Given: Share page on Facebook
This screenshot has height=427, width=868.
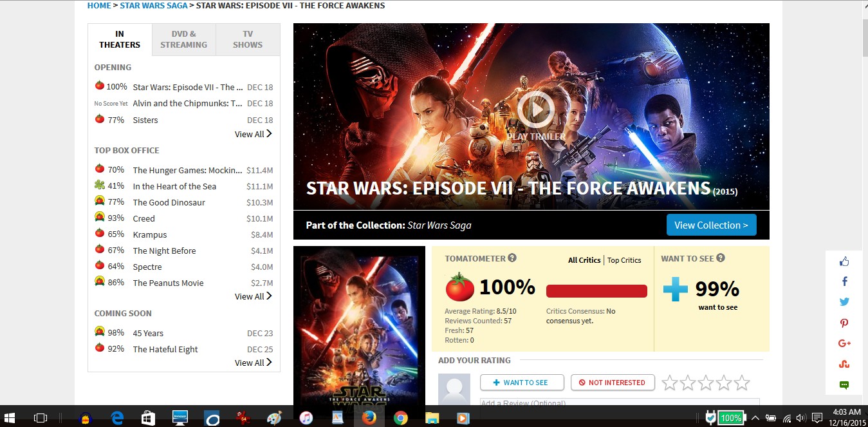Looking at the screenshot, I should [x=845, y=281].
